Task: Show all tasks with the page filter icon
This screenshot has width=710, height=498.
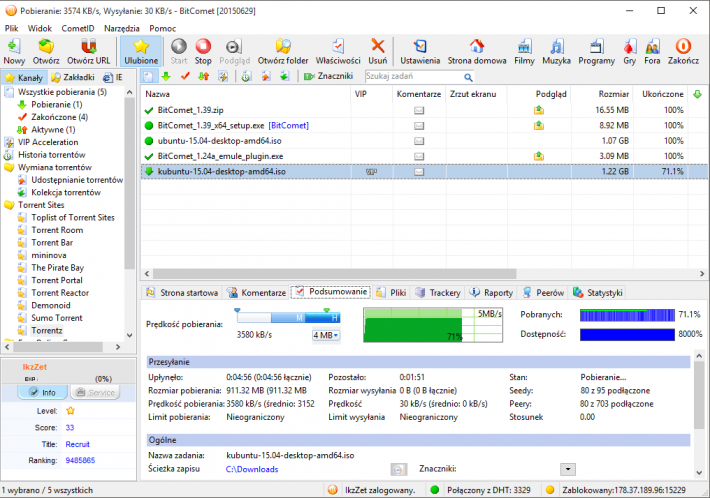Action: tap(149, 77)
